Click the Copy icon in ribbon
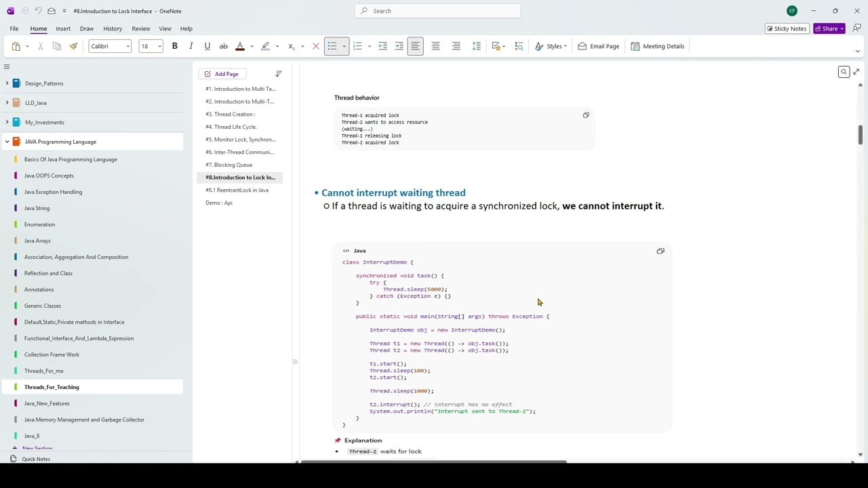The image size is (868, 488). 57,46
